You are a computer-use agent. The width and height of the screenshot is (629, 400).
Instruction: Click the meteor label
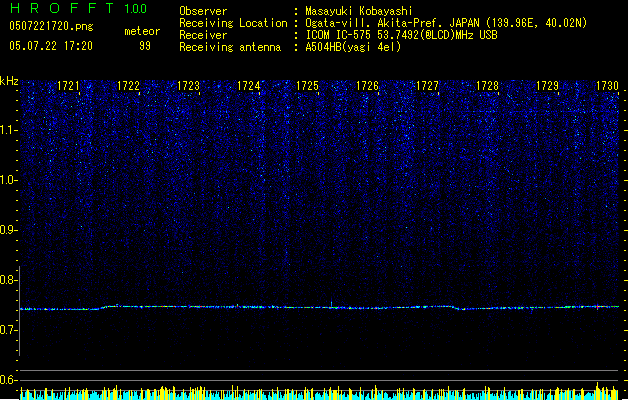(x=142, y=31)
